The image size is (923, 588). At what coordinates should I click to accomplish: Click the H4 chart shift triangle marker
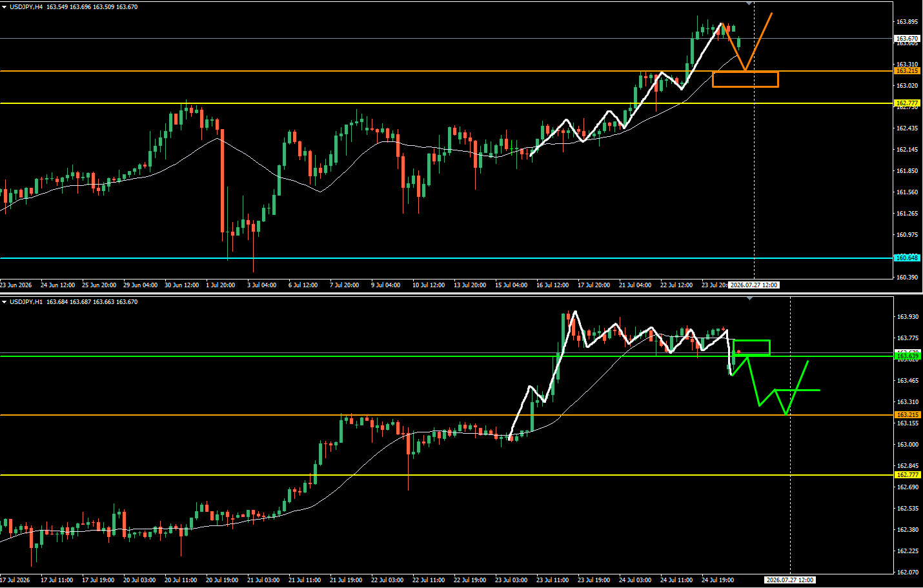point(749,4)
